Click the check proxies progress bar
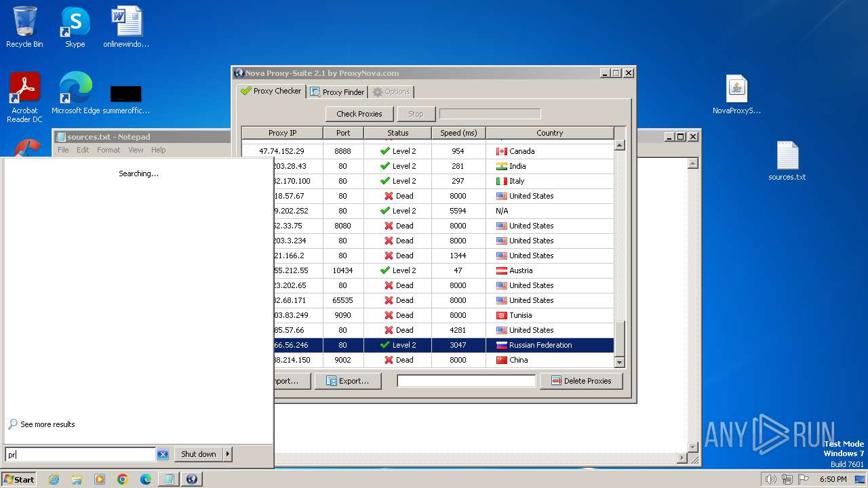Image resolution: width=868 pixels, height=488 pixels. [x=490, y=114]
